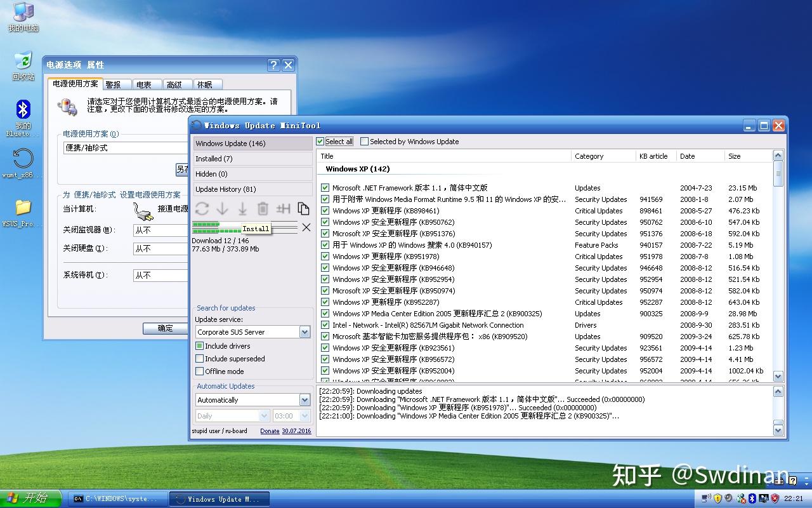Uncheck the Microsoft .NET Framework 1.1 checkbox
Image resolution: width=812 pixels, height=508 pixels.
coord(325,188)
